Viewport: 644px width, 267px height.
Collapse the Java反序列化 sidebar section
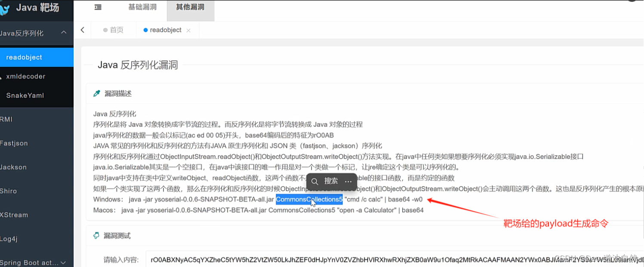(64, 32)
